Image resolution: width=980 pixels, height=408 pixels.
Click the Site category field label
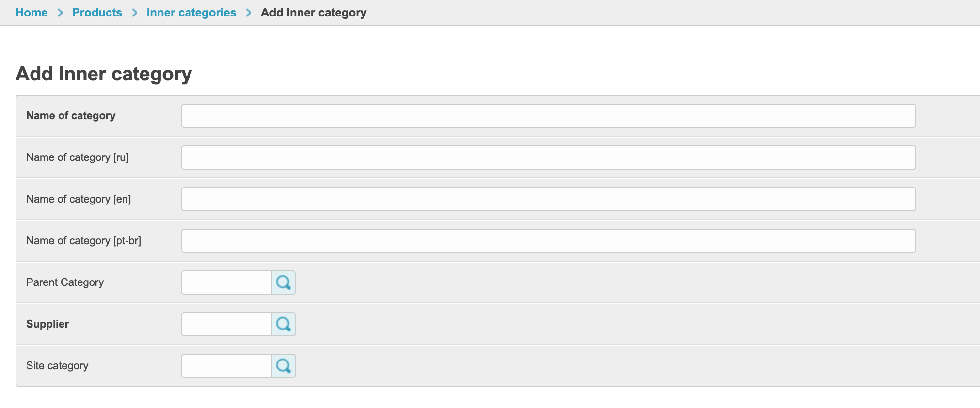pyautogui.click(x=57, y=366)
